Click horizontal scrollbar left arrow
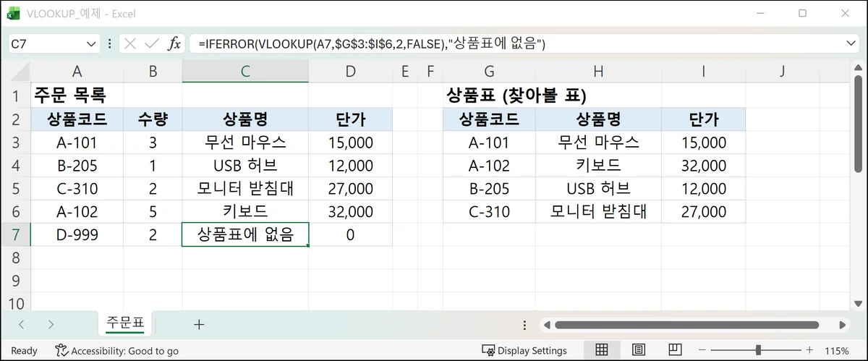868x361 pixels. [548, 325]
